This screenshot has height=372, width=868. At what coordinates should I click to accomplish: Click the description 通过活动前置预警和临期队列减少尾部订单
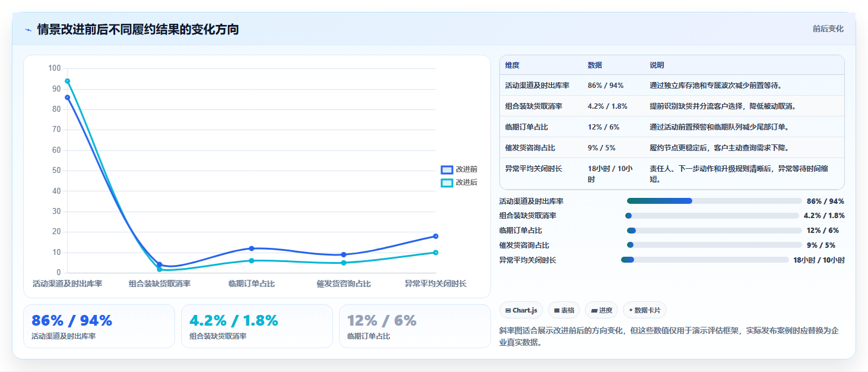pyautogui.click(x=719, y=127)
